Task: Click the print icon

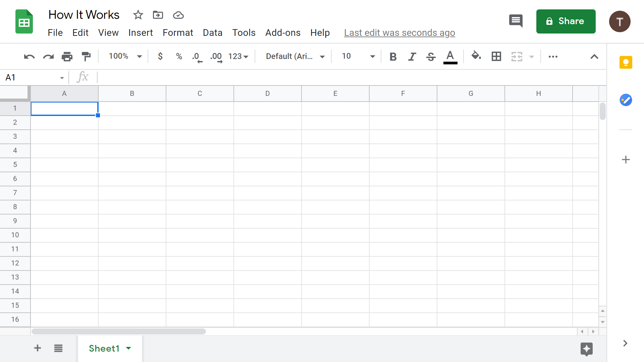Action: [67, 56]
